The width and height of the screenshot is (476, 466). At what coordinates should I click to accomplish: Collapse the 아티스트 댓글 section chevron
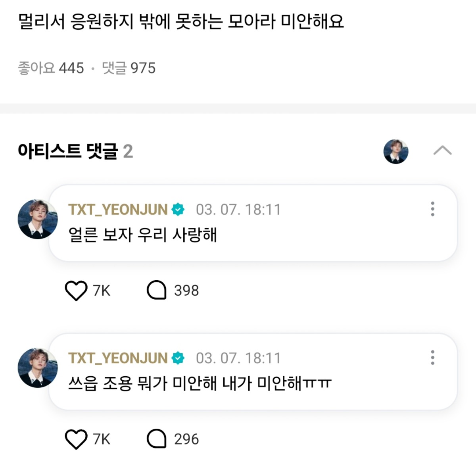click(x=443, y=150)
